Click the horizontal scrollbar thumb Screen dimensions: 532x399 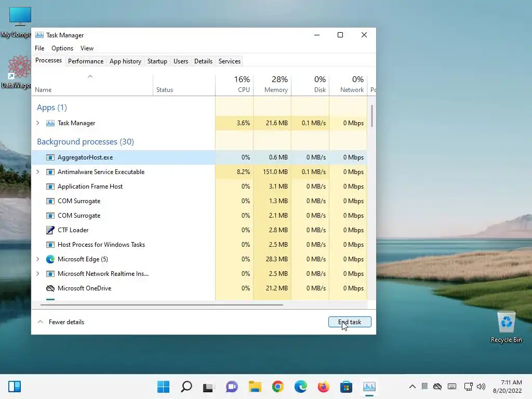162,304
